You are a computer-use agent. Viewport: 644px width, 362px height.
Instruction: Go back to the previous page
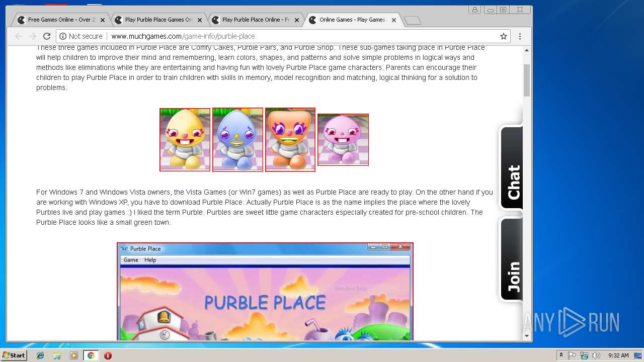coord(19,36)
